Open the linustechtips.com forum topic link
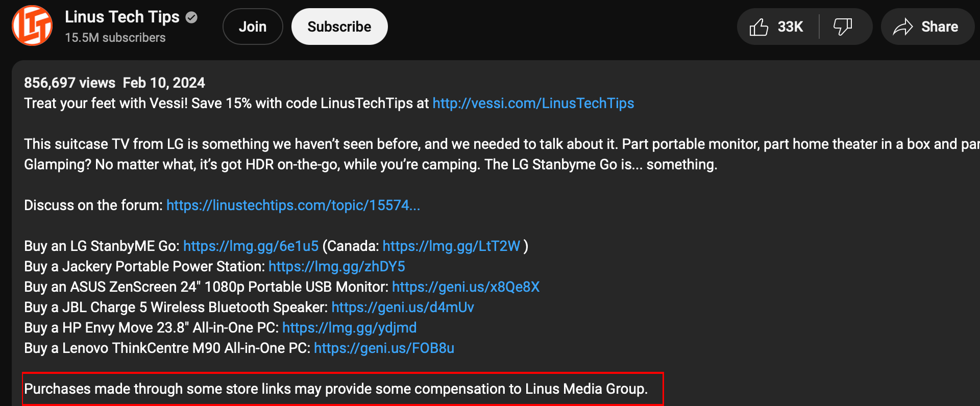The width and height of the screenshot is (980, 406). tap(293, 205)
